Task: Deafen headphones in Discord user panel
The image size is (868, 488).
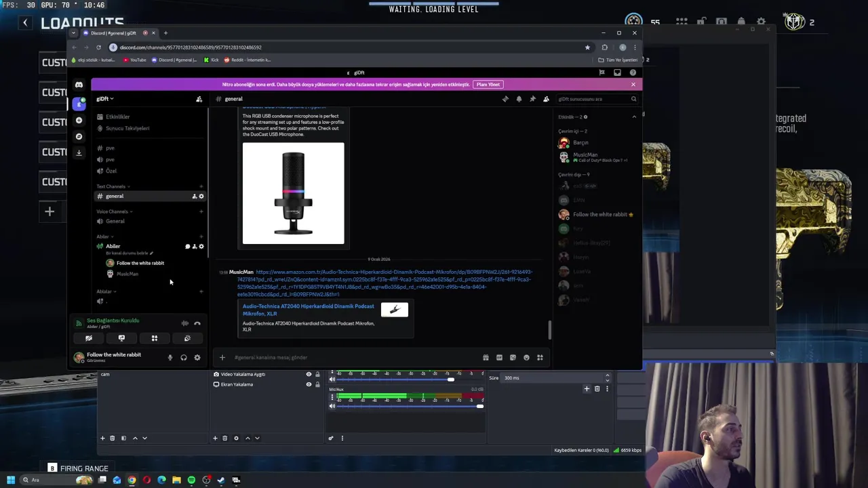Action: pos(184,358)
